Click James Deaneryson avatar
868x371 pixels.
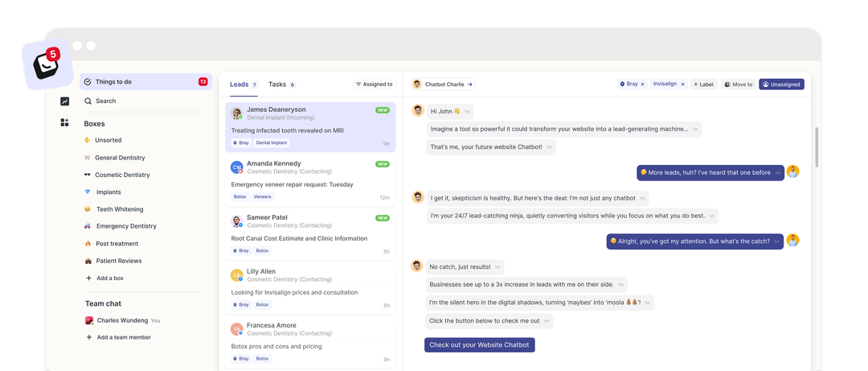tap(237, 113)
